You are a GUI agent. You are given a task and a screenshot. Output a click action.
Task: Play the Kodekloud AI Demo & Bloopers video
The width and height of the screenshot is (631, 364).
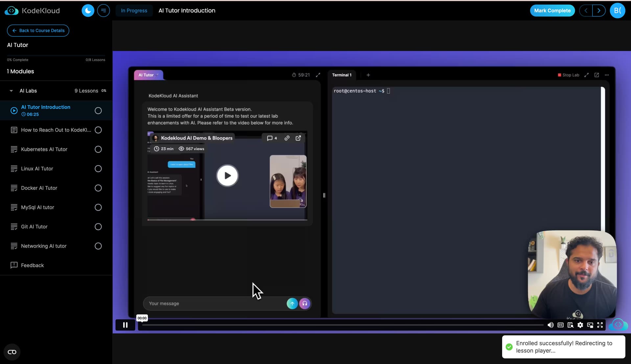227,176
